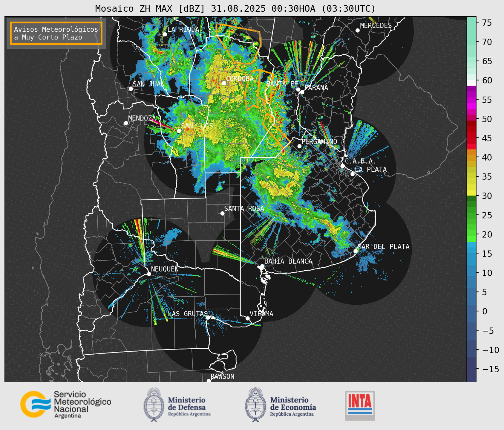Click the SANTA ROSA city label
The image size is (504, 430).
pyautogui.click(x=244, y=208)
